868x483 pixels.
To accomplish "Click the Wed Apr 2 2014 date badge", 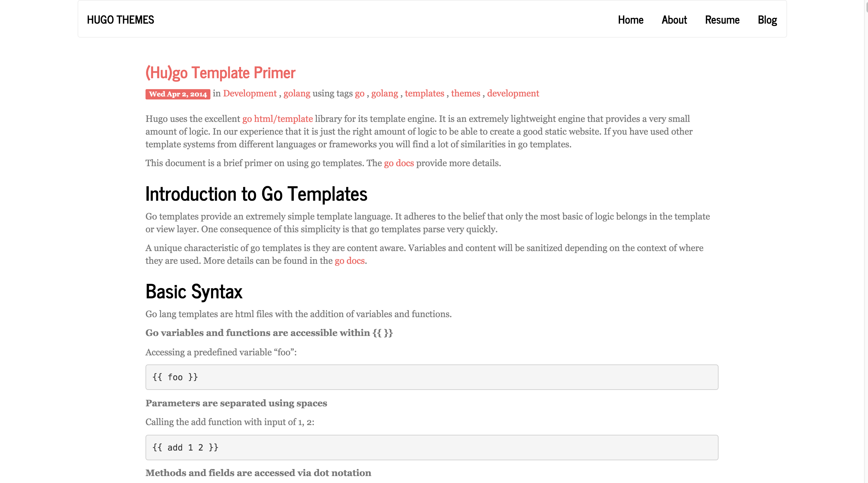I will tap(178, 94).
